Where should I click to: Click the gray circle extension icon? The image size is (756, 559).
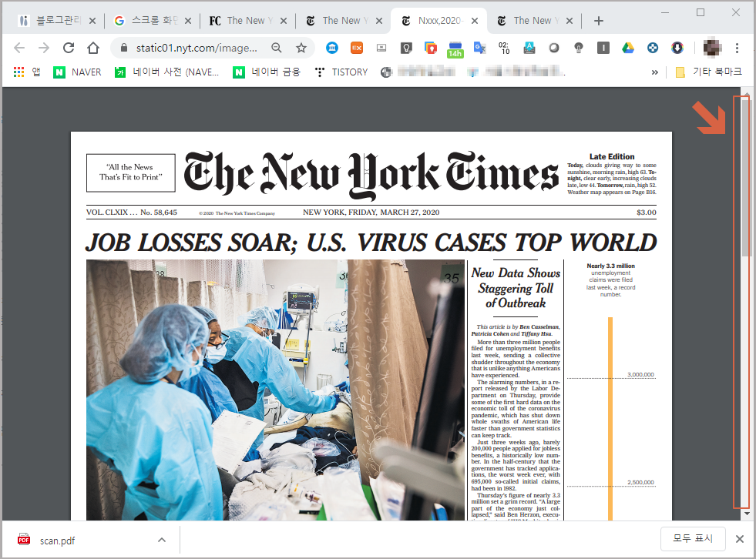click(x=554, y=48)
